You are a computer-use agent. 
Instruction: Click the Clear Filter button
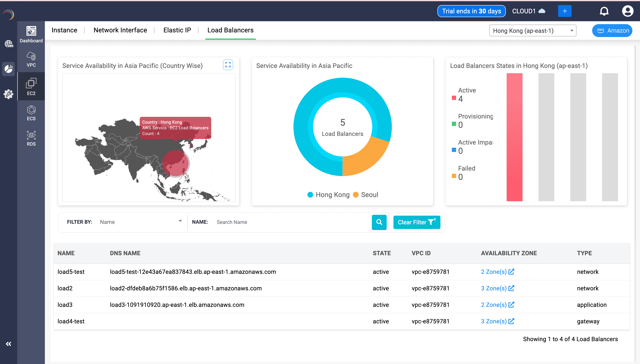pos(417,222)
